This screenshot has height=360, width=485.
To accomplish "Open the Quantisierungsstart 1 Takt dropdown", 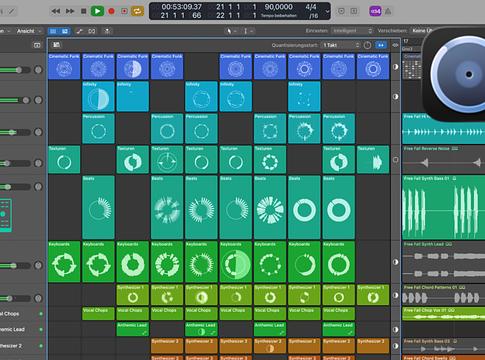I will pyautogui.click(x=341, y=45).
